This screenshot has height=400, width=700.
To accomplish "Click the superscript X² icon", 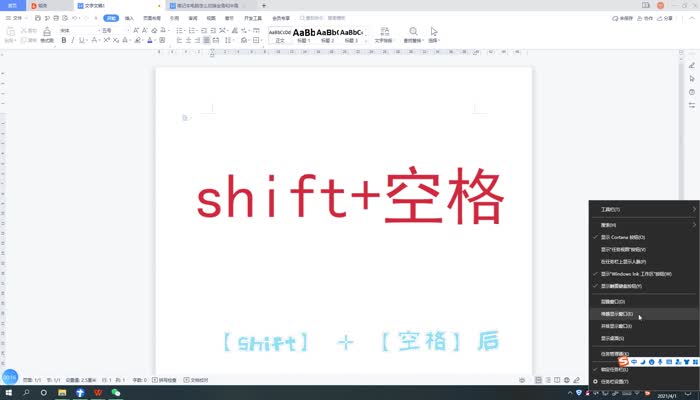I will point(107,40).
